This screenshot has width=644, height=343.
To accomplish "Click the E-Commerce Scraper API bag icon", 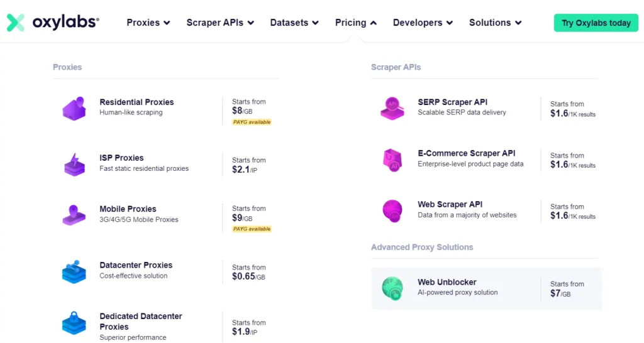I will [392, 160].
